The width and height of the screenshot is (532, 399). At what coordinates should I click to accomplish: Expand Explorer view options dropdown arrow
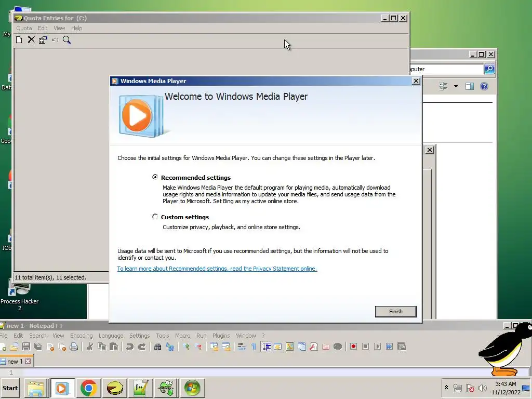point(456,86)
